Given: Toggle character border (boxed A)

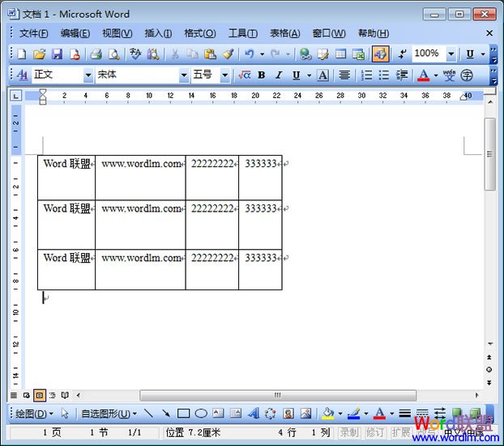Looking at the screenshot, I should 322,75.
